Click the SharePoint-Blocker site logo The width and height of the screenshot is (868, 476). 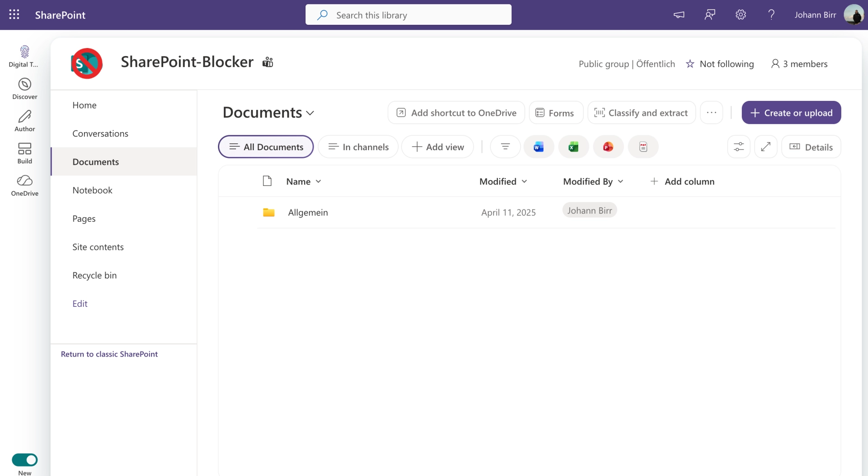(x=87, y=63)
